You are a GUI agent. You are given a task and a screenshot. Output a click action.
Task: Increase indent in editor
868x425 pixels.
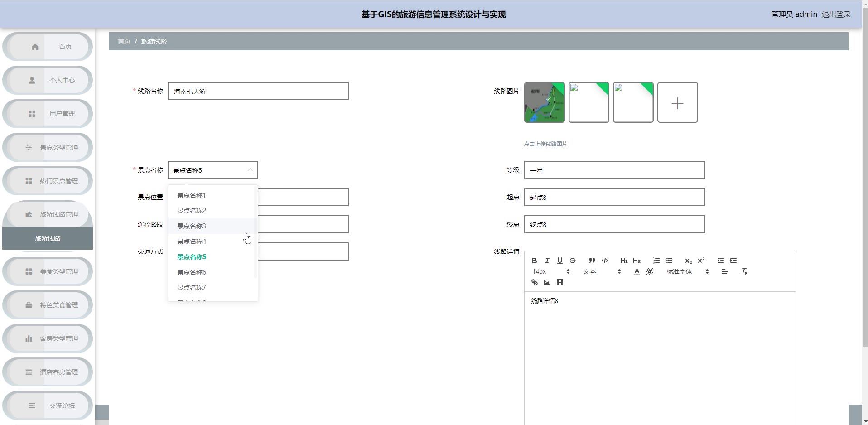coord(733,261)
